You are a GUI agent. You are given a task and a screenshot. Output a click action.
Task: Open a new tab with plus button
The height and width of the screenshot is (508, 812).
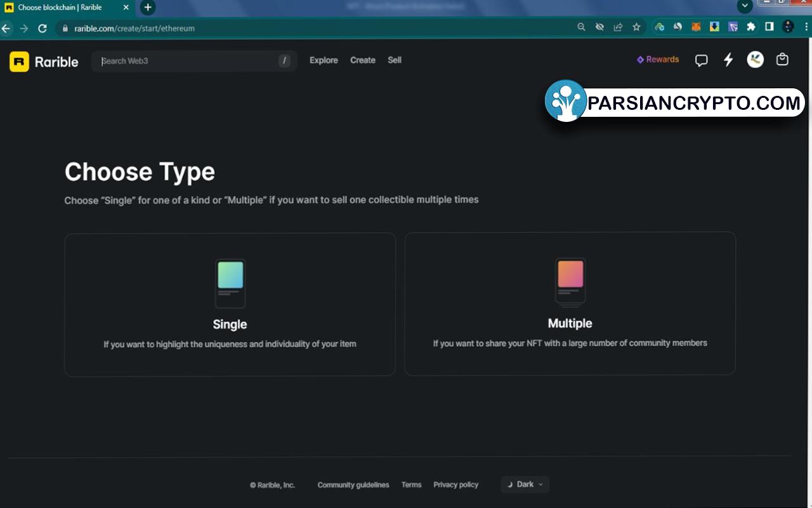148,8
